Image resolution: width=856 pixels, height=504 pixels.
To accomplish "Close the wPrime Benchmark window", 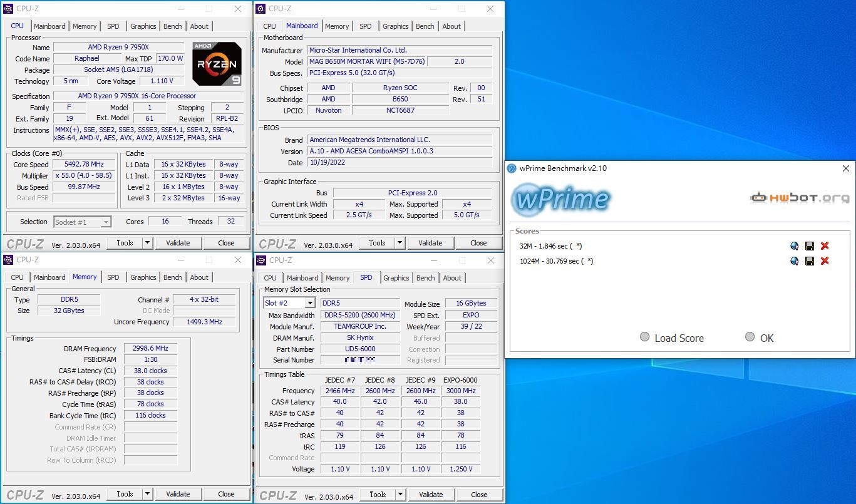I will point(846,168).
